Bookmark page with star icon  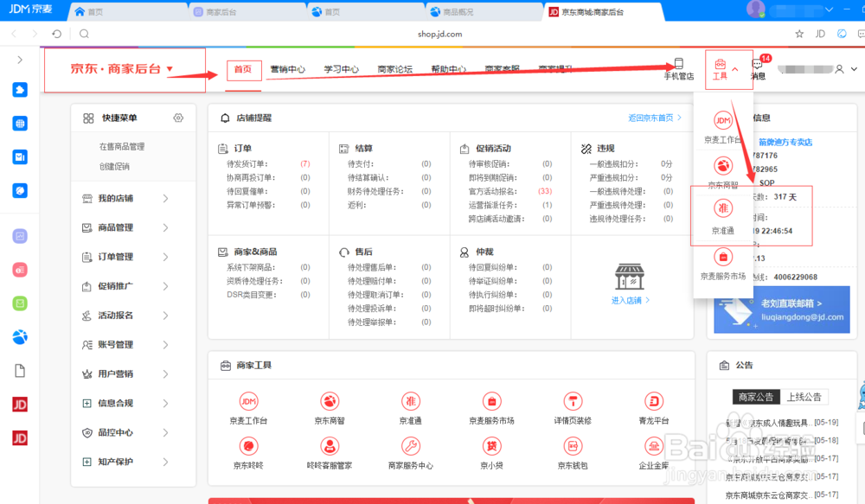pos(799,34)
